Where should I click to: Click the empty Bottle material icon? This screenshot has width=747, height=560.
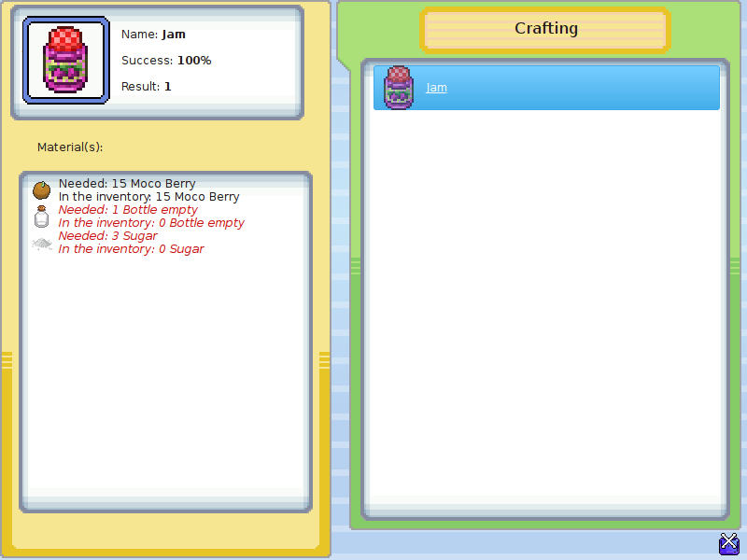pos(41,217)
